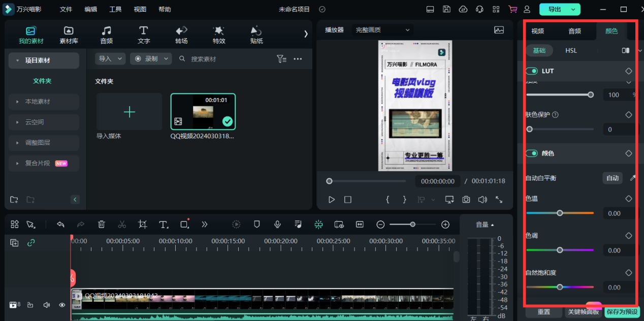The image size is (644, 321).
Task: Click the white balance eyedropper icon
Action: click(x=633, y=178)
